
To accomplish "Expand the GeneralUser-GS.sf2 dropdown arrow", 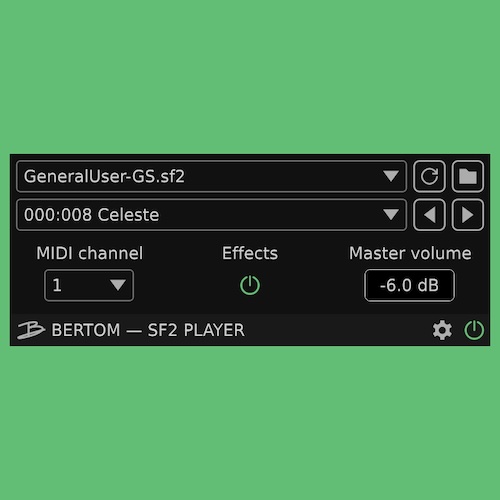I will pyautogui.click(x=391, y=176).
